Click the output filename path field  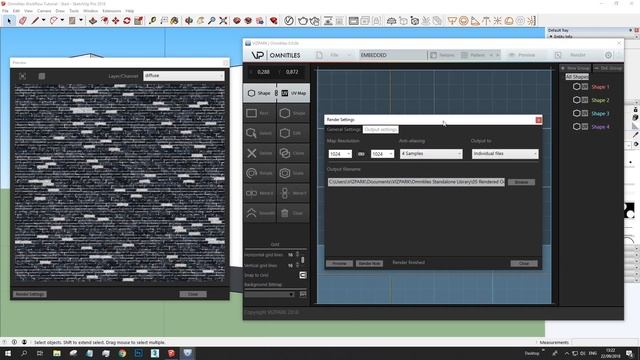pyautogui.click(x=416, y=182)
